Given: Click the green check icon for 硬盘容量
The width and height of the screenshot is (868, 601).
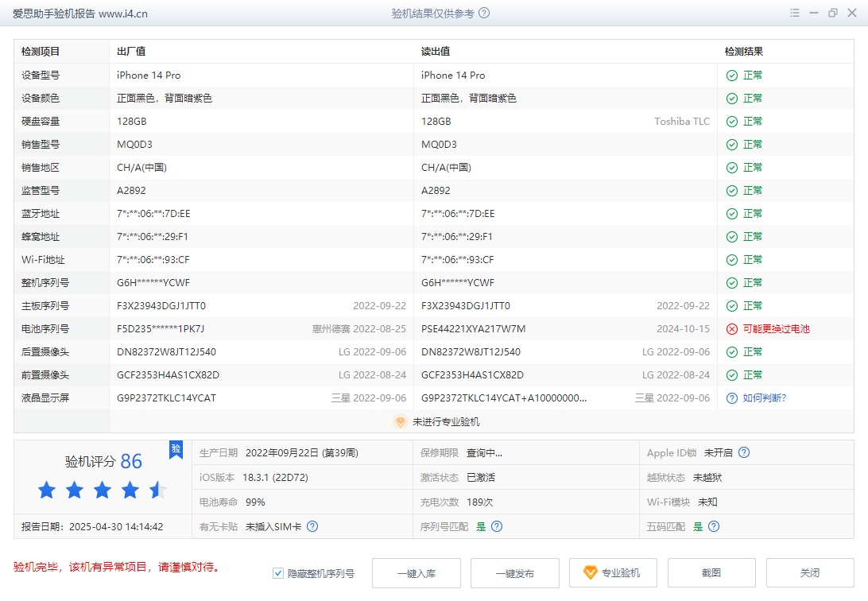Looking at the screenshot, I should click(732, 122).
